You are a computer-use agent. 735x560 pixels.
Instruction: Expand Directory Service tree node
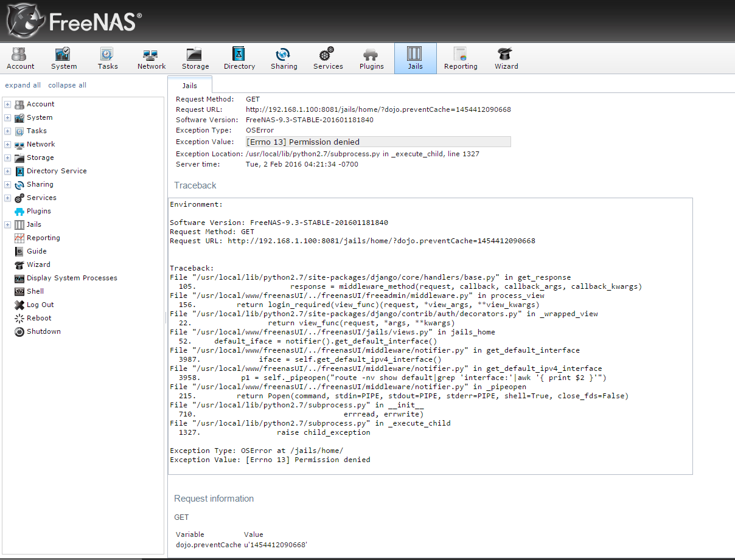tap(7, 171)
